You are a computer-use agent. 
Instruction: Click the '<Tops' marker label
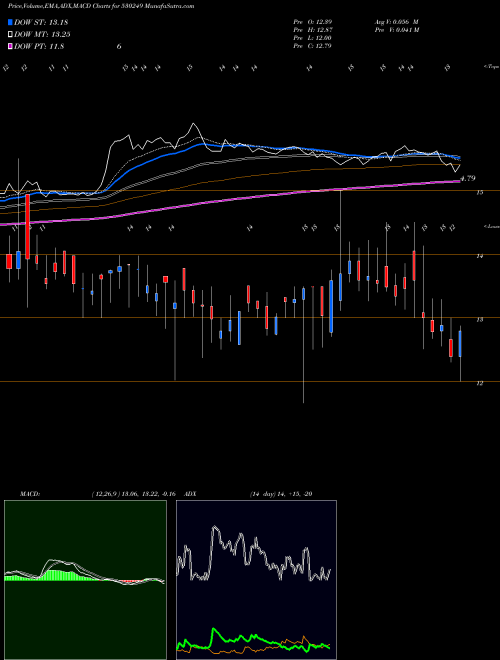(x=491, y=67)
